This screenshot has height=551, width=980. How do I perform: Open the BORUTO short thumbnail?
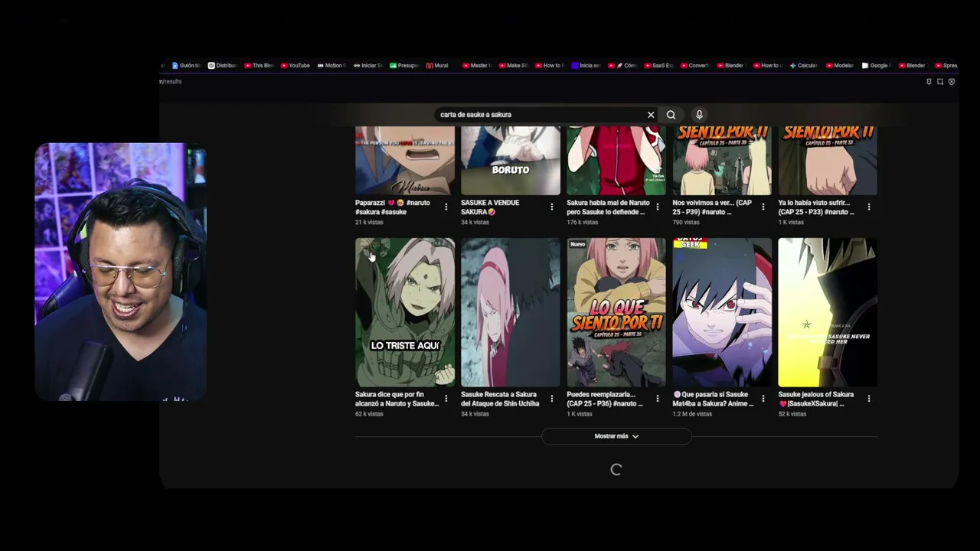[511, 161]
